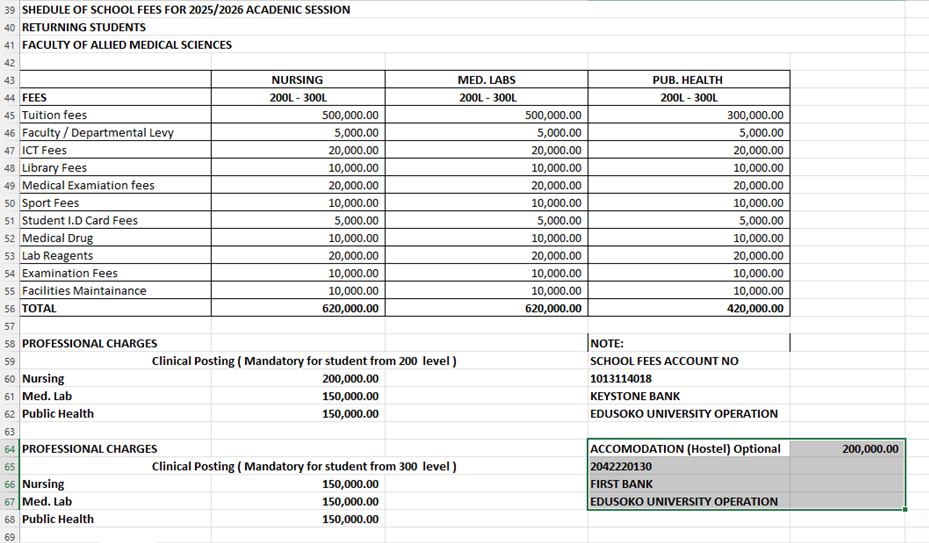
Task: Click the hostel fee 200,000.00 cell
Action: [869, 449]
